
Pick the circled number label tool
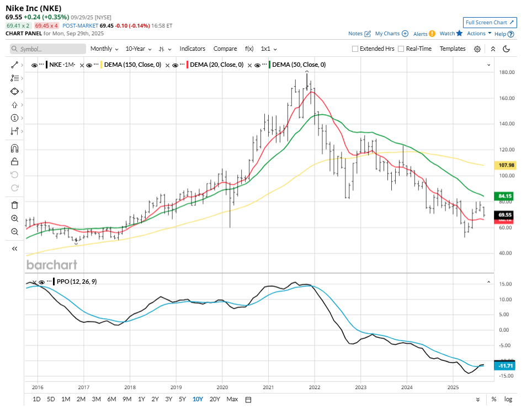[x=14, y=118]
